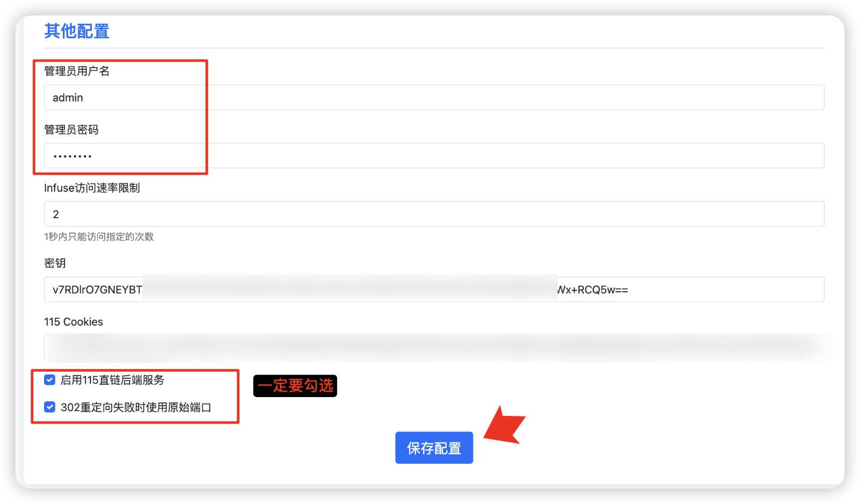
Task: Click the 管理员密码 label
Action: pos(71,129)
